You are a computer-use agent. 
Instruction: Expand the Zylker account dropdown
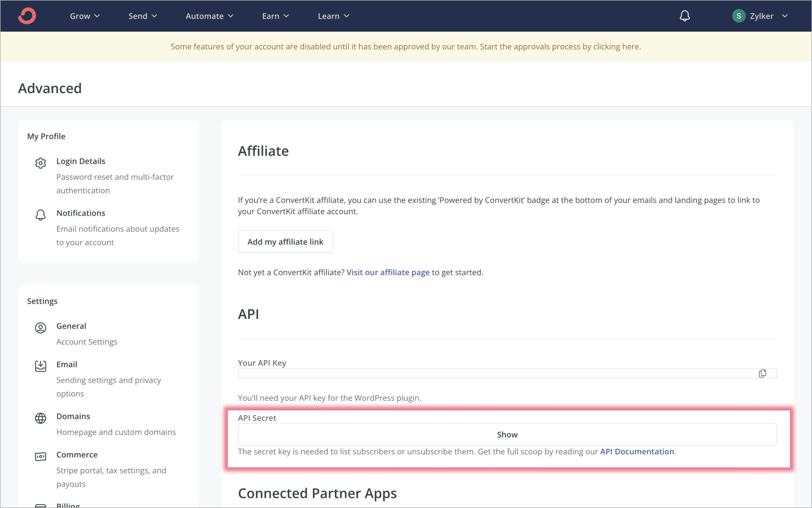click(784, 16)
